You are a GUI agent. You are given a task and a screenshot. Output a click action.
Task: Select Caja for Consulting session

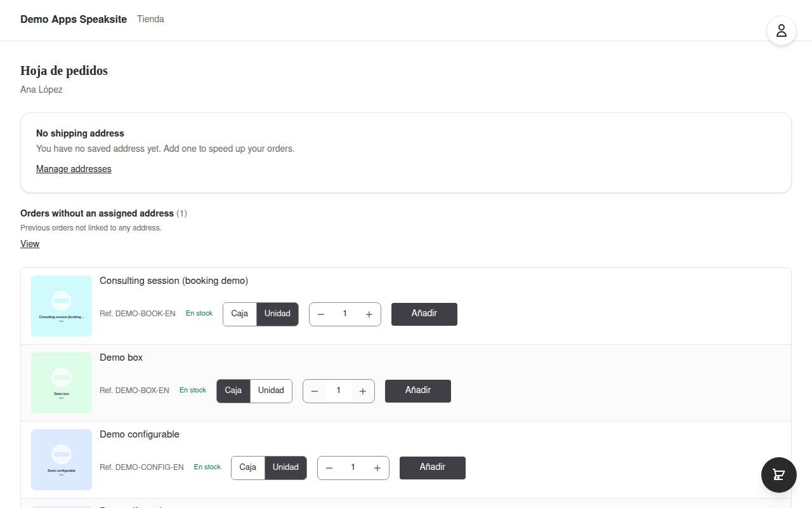(x=240, y=314)
